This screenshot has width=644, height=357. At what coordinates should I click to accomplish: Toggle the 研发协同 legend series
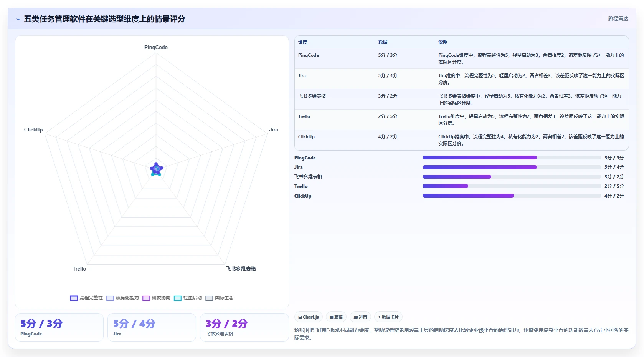(x=157, y=298)
